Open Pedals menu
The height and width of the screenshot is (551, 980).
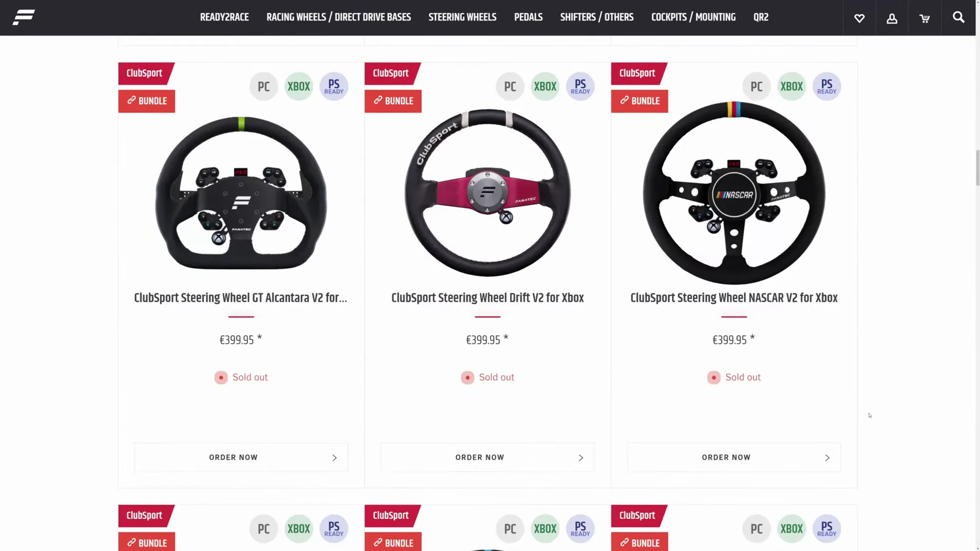click(x=528, y=17)
